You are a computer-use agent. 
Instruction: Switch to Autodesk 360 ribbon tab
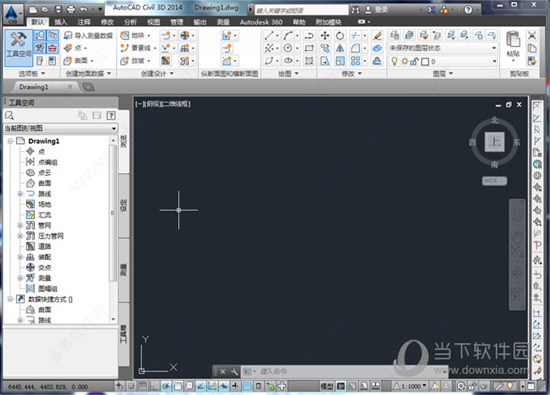pos(261,22)
